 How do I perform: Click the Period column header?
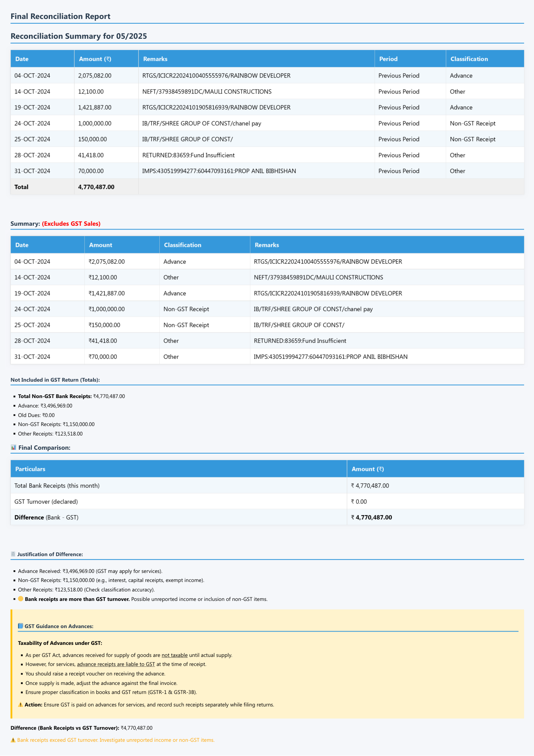click(388, 59)
